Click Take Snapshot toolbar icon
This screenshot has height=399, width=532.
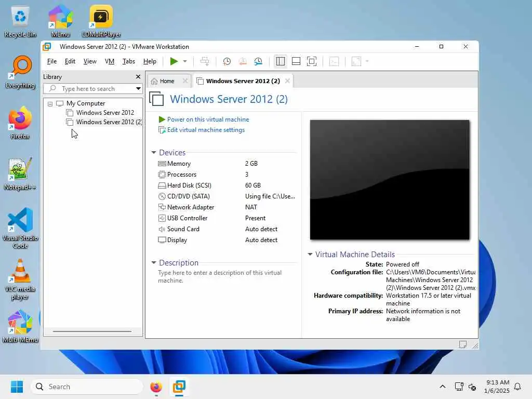(x=227, y=61)
